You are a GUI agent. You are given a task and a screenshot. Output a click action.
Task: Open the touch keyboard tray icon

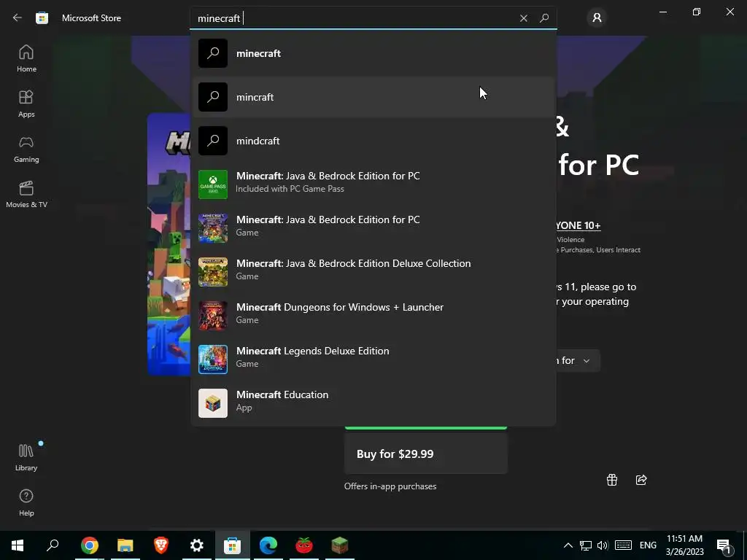click(x=623, y=545)
